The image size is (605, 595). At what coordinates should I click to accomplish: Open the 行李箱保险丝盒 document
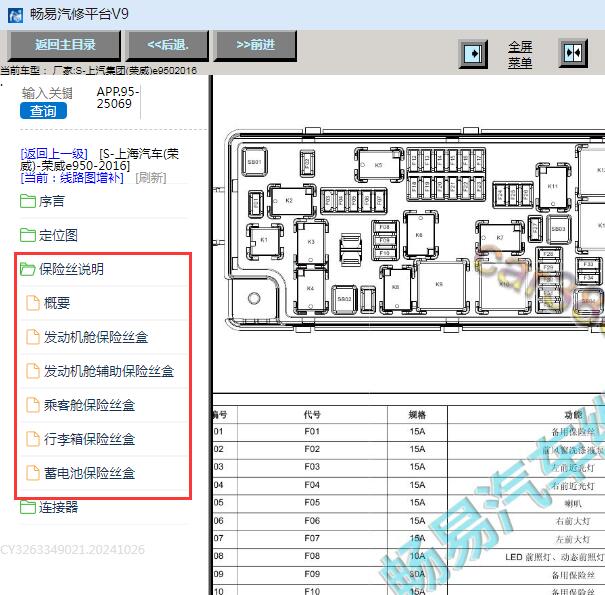[x=90, y=439]
